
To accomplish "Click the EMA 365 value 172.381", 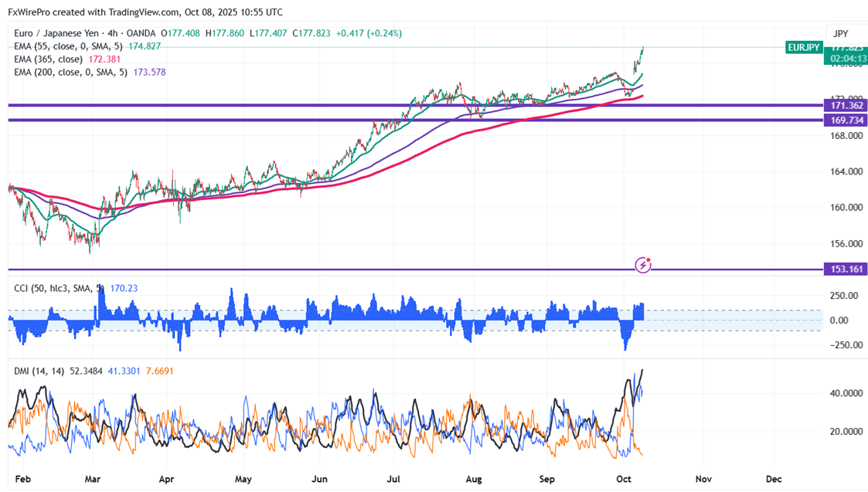I will click(104, 59).
